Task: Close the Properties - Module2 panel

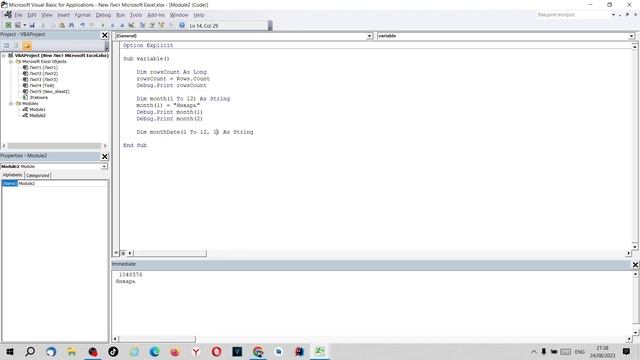Action: tap(104, 156)
